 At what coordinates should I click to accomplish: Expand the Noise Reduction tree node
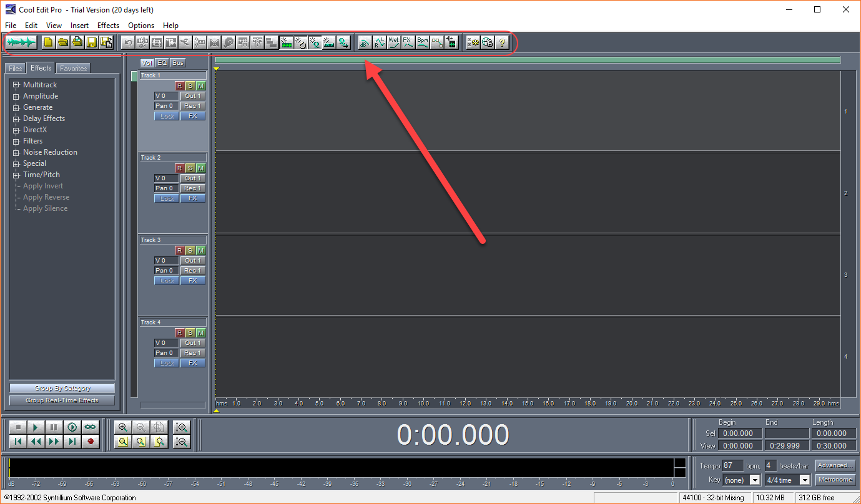[x=16, y=152]
